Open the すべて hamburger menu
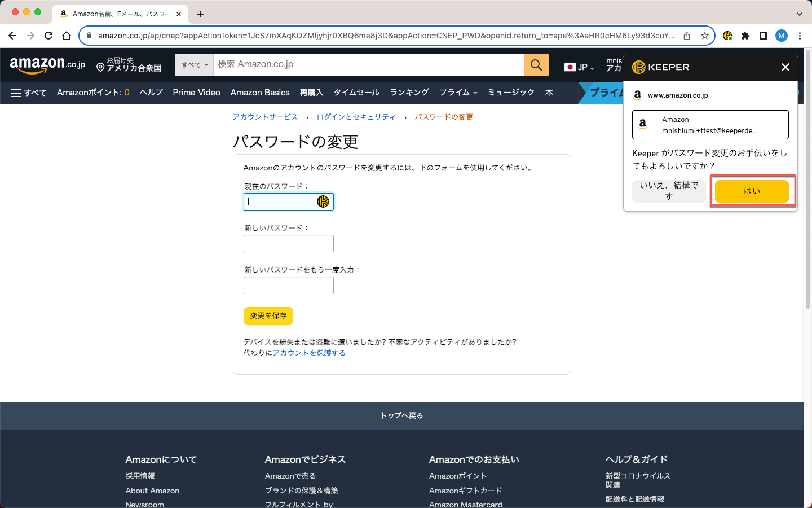Screen dimensions: 812x508 (x=29, y=93)
